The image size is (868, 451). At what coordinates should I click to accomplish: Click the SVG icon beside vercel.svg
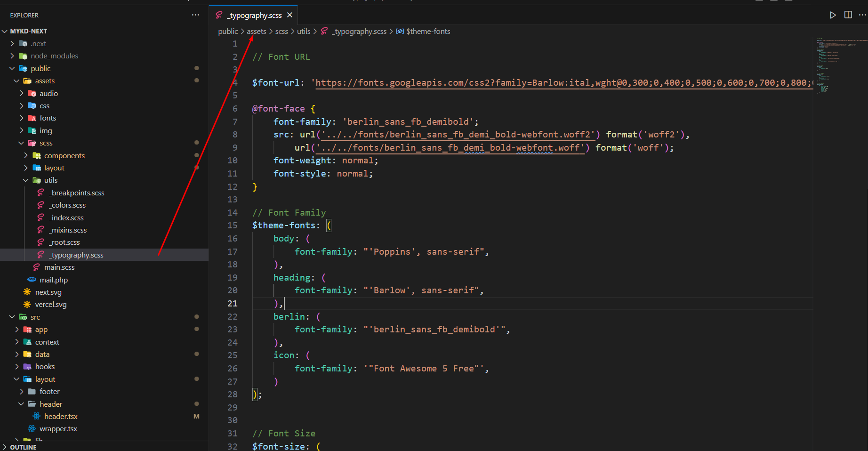[27, 304]
